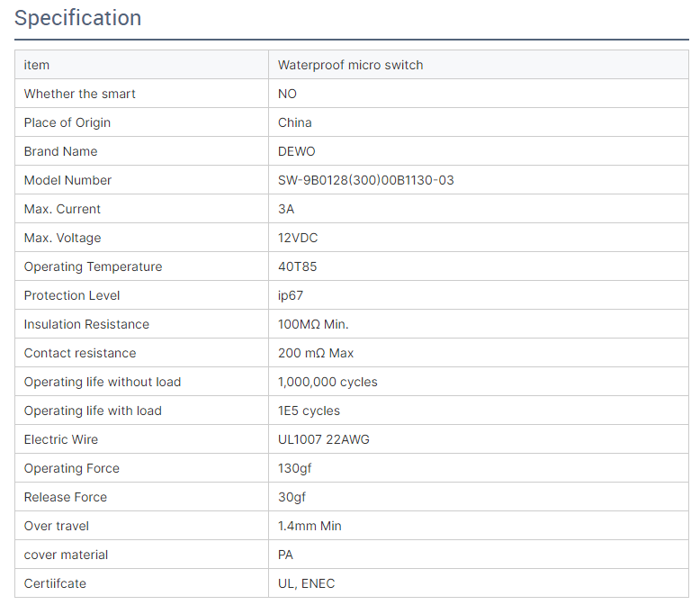Click the Release Force label
This screenshot has height=614, width=700.
point(66,497)
